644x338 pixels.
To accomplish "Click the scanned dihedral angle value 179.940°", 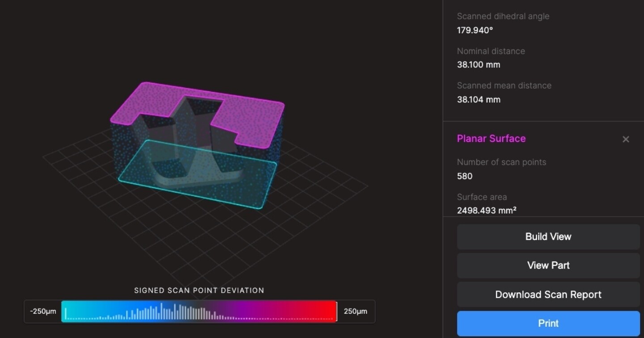I will tap(475, 30).
